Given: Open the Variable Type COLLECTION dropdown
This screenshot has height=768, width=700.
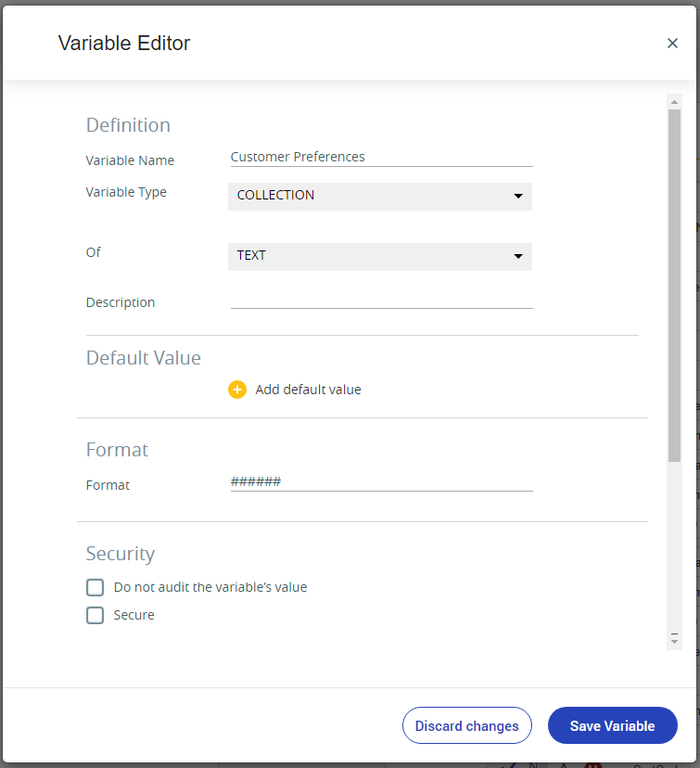Looking at the screenshot, I should pyautogui.click(x=380, y=197).
